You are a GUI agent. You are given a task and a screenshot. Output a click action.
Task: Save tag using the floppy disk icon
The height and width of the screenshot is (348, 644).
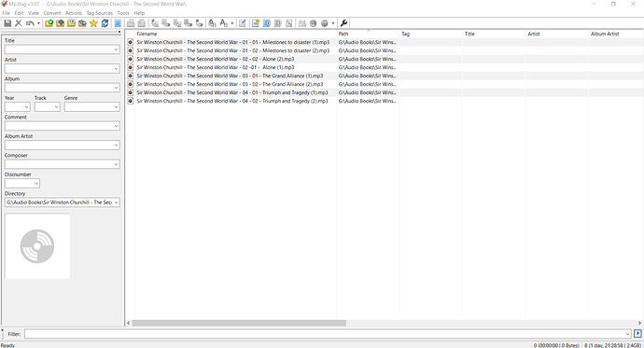[x=7, y=23]
